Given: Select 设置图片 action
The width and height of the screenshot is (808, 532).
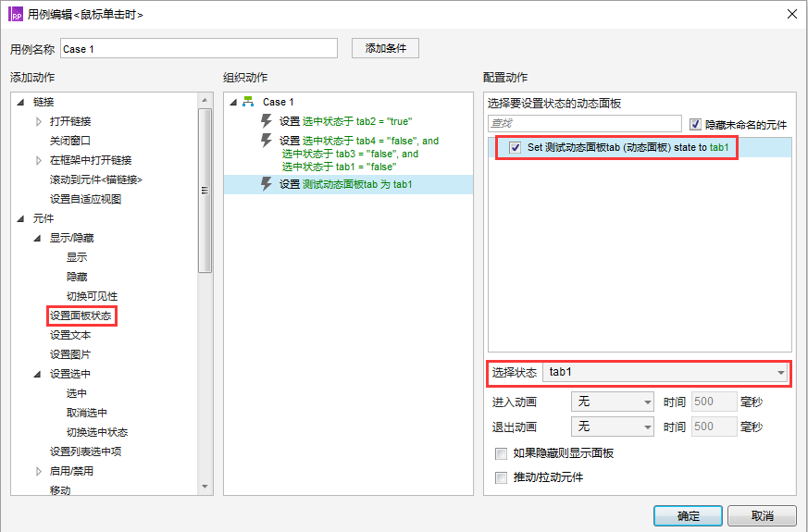Looking at the screenshot, I should point(70,355).
